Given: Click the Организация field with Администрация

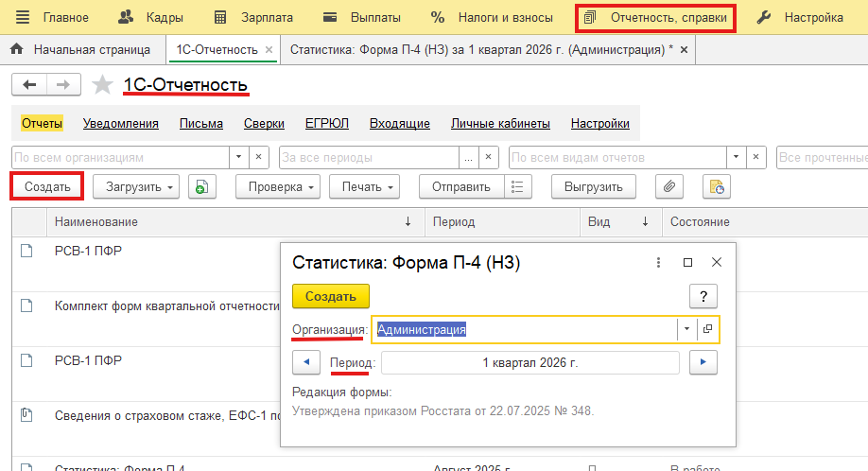Looking at the screenshot, I should (x=524, y=329).
